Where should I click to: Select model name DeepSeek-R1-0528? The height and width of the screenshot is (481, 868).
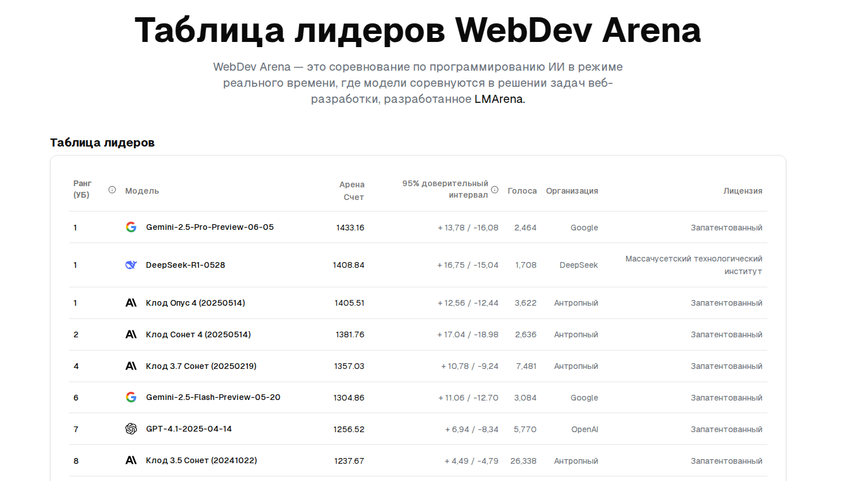(185, 265)
